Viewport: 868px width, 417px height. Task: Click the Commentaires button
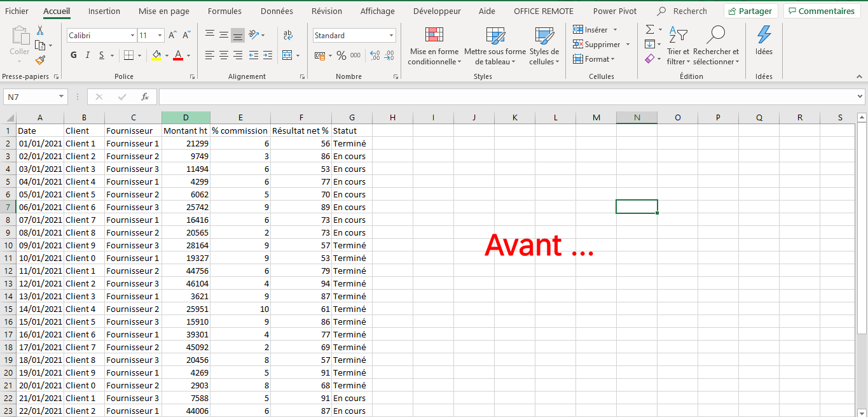[820, 11]
